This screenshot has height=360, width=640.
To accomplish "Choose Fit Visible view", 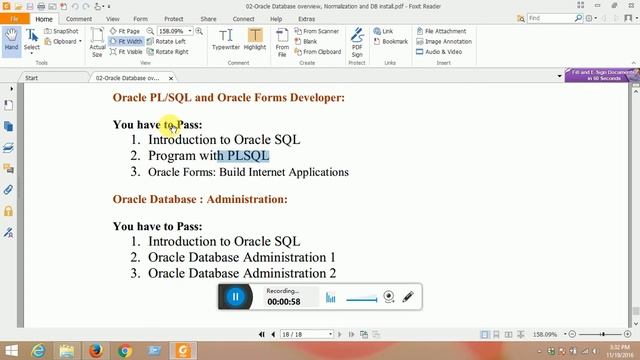I will coord(126,52).
